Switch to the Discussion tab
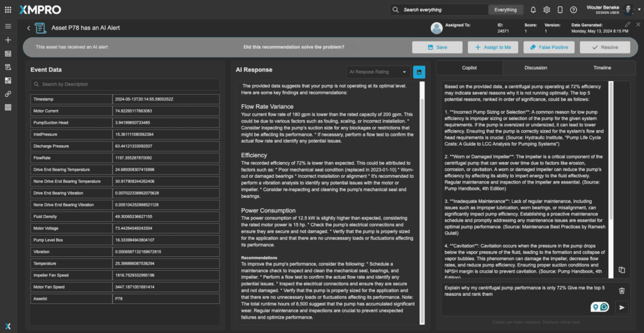The width and height of the screenshot is (644, 333). [535, 67]
